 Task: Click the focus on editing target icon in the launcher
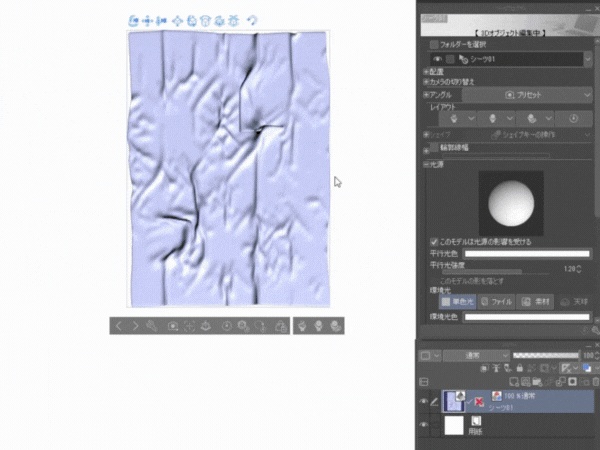coord(189,326)
